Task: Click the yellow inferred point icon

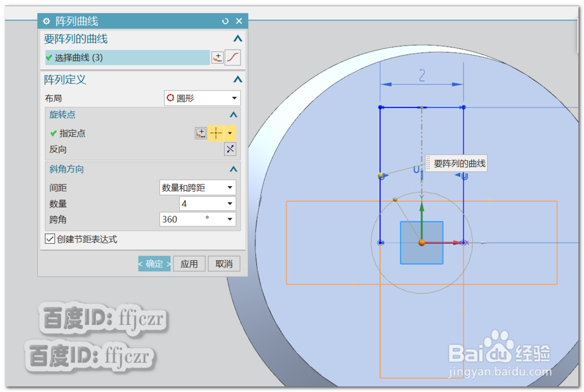Action: coord(216,133)
